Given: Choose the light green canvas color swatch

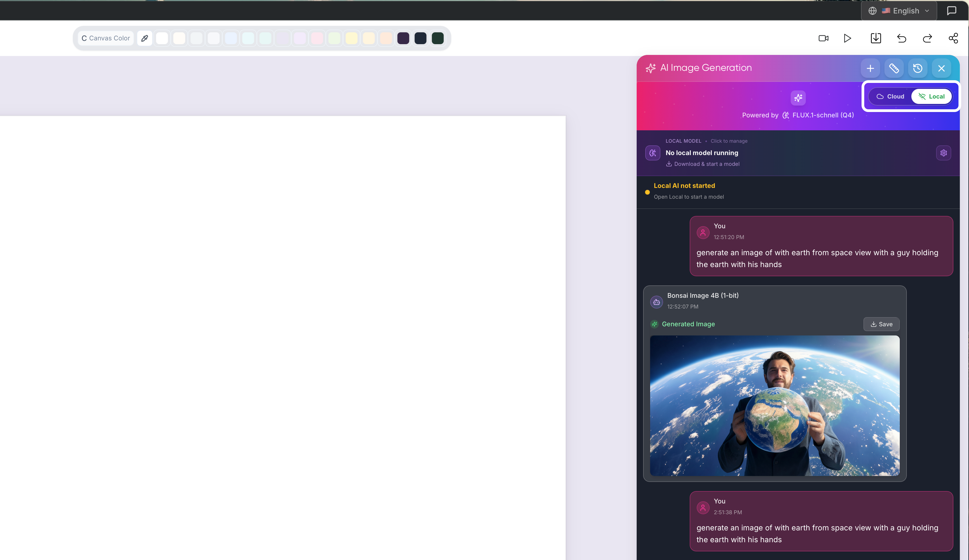Looking at the screenshot, I should [x=334, y=38].
